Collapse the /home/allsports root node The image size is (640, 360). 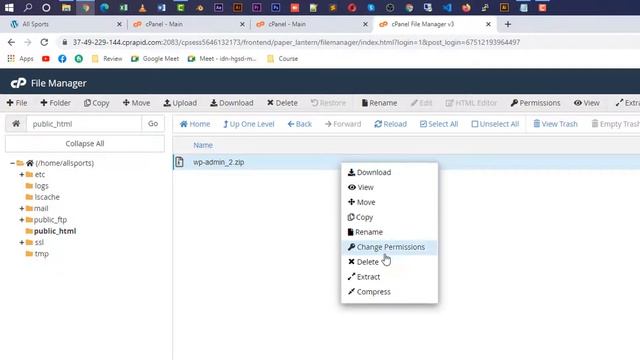12,163
